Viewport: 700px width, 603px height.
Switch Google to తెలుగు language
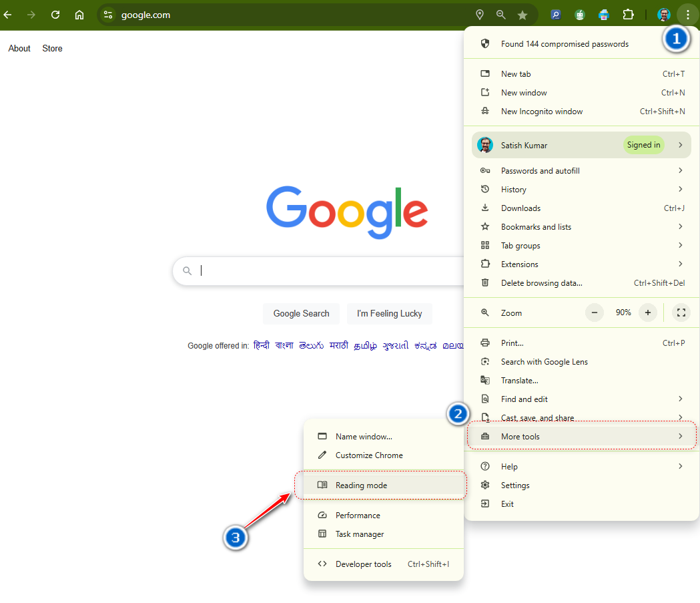click(x=311, y=345)
